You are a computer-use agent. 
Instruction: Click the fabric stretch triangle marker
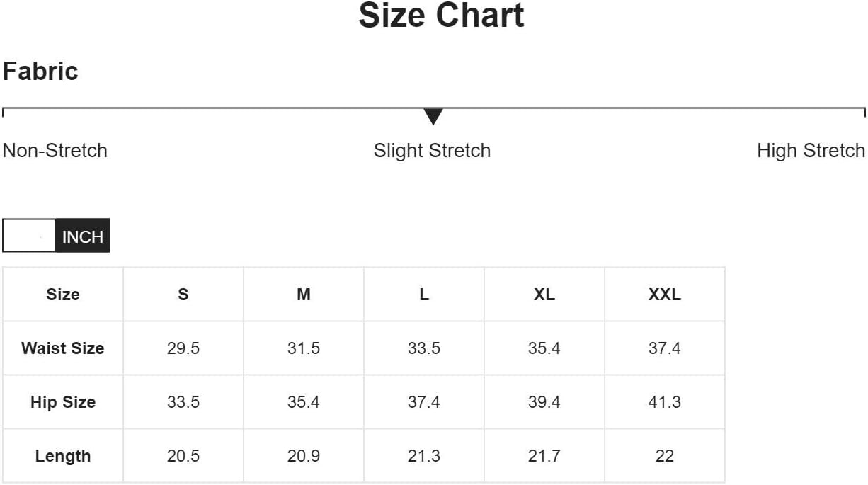(433, 117)
